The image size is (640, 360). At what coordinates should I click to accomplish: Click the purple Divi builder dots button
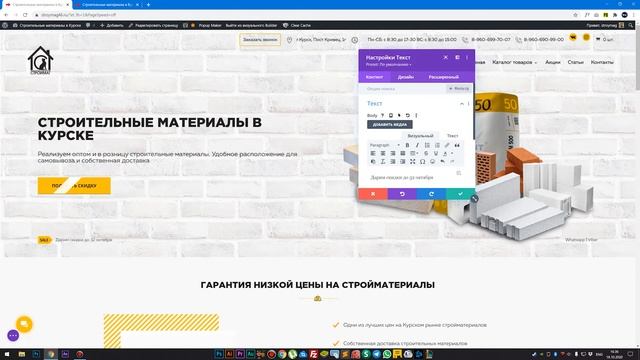13,336
